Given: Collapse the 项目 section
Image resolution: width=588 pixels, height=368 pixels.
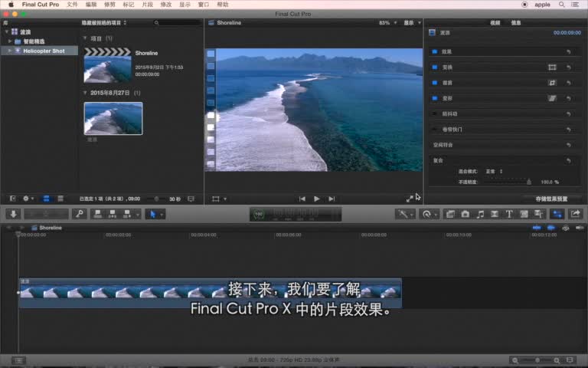Looking at the screenshot, I should pos(85,38).
